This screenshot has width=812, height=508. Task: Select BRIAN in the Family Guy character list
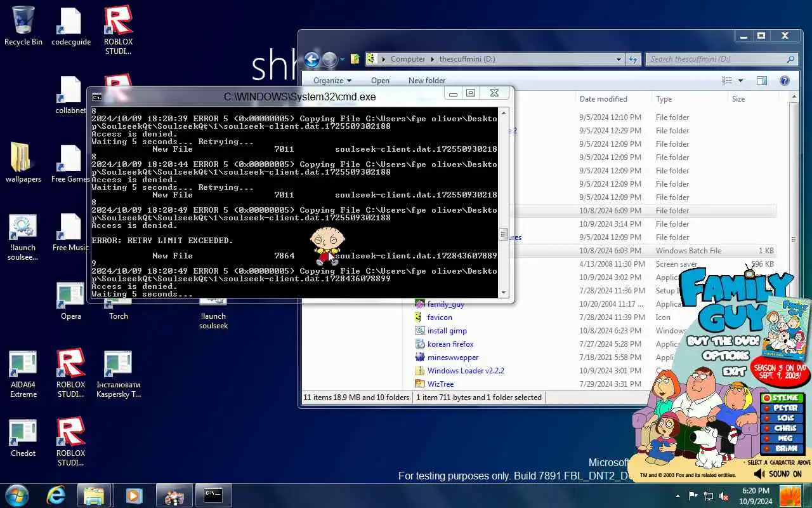pos(782,448)
